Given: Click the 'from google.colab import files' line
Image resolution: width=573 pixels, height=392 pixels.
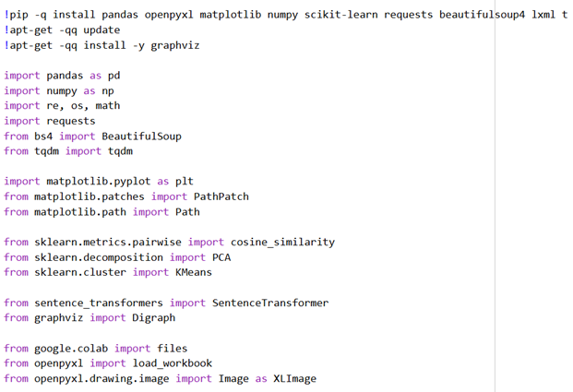Looking at the screenshot, I should (95, 349).
